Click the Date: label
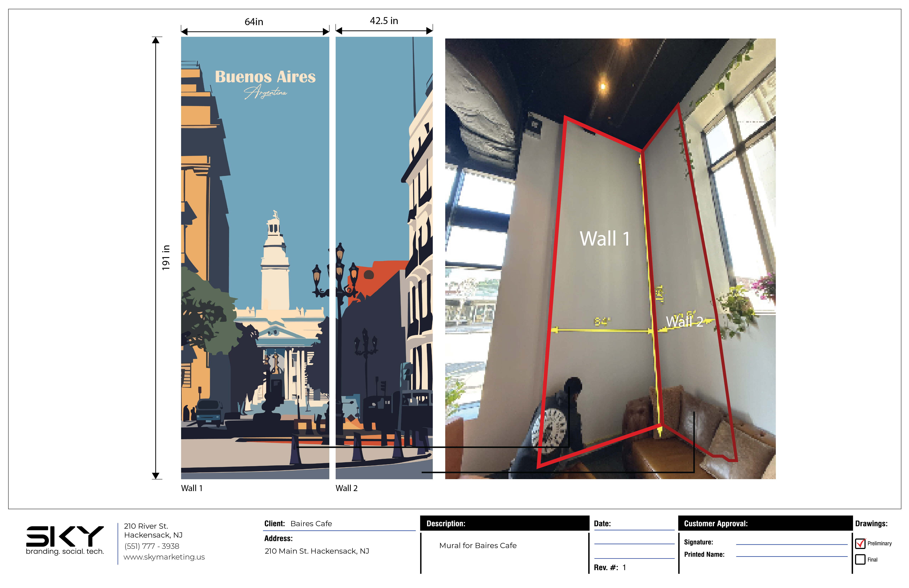 pyautogui.click(x=602, y=523)
